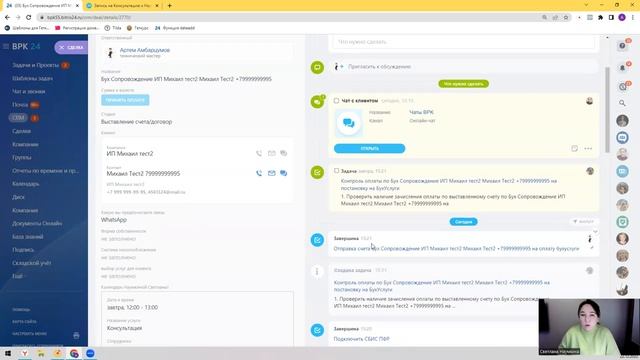Viewport: 640px width, 360px height.
Task: Open the Отправка счета completed task text
Action: tap(456, 249)
